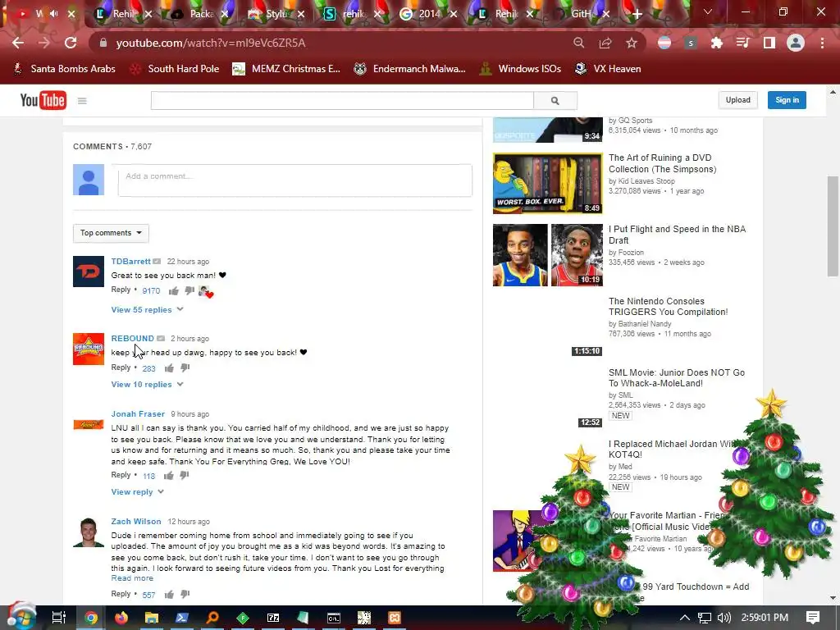Open the South Hard Pole bookmark
This screenshot has height=630, width=840.
coord(176,69)
